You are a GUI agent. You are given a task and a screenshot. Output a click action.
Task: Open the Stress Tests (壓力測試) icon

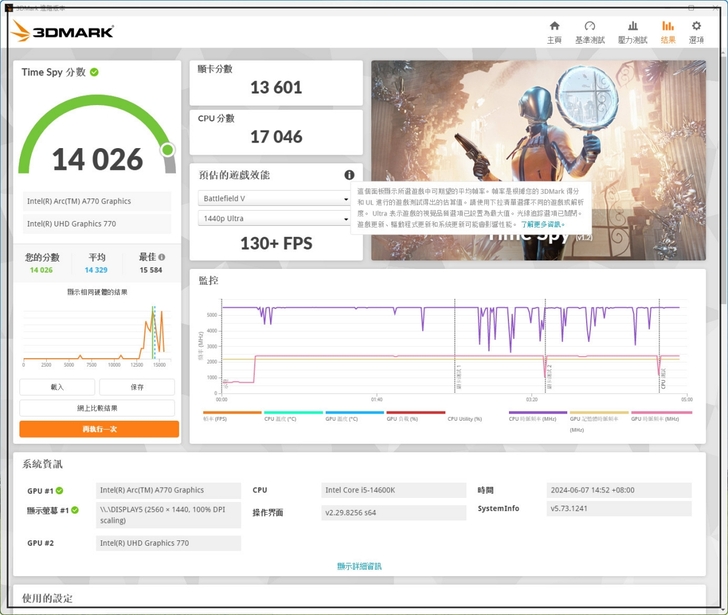pos(632,31)
